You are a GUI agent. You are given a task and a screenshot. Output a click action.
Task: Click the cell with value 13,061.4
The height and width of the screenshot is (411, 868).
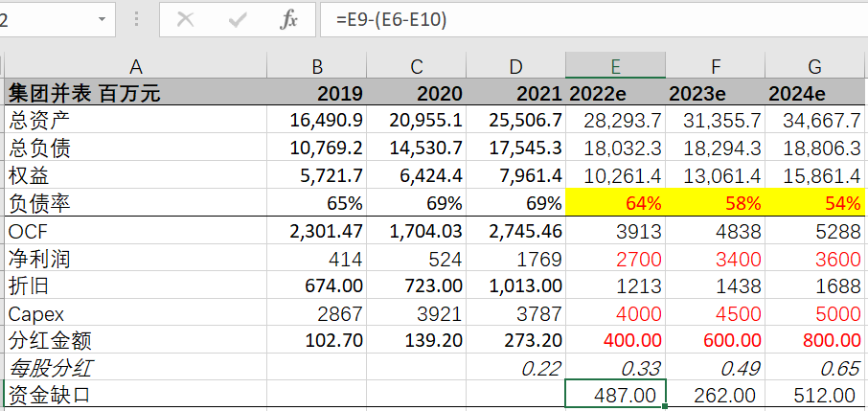(716, 175)
